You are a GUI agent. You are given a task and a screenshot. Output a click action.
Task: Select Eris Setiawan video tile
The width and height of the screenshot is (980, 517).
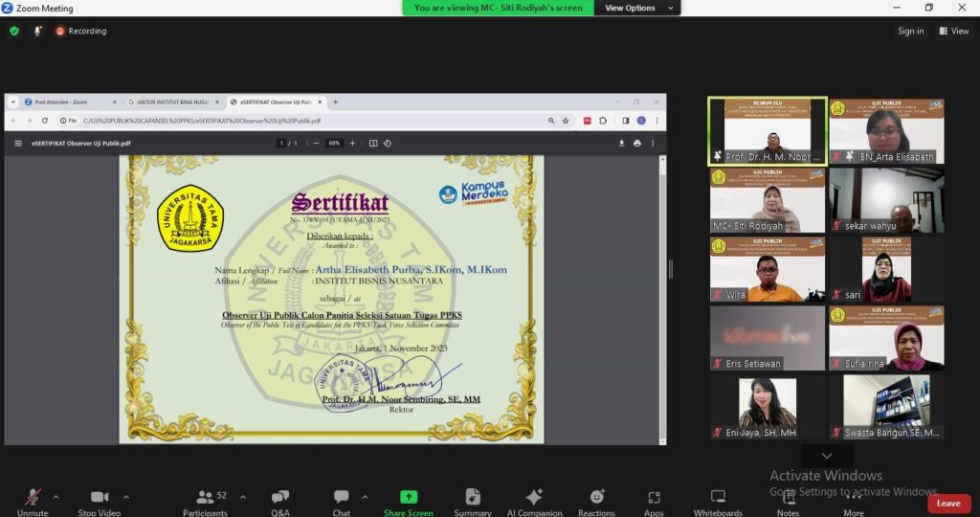tap(767, 338)
